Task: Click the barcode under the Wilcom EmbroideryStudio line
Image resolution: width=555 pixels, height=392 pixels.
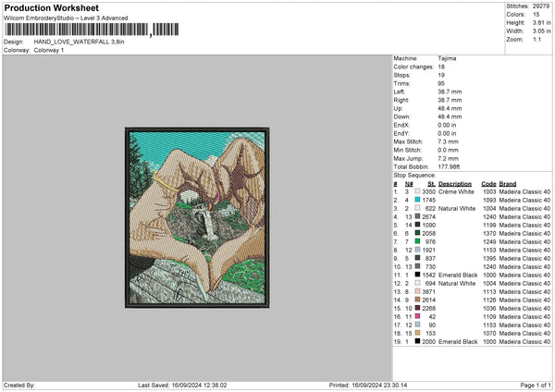Action: (92, 30)
